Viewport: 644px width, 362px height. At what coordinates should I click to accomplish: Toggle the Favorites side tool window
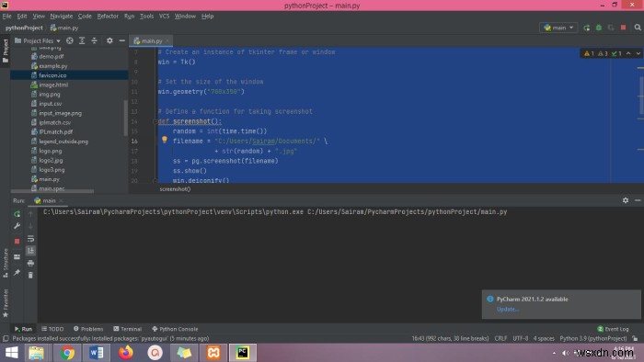click(6, 302)
